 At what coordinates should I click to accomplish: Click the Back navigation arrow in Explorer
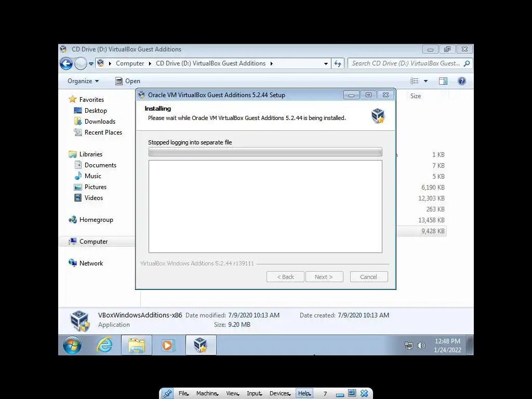coord(66,63)
